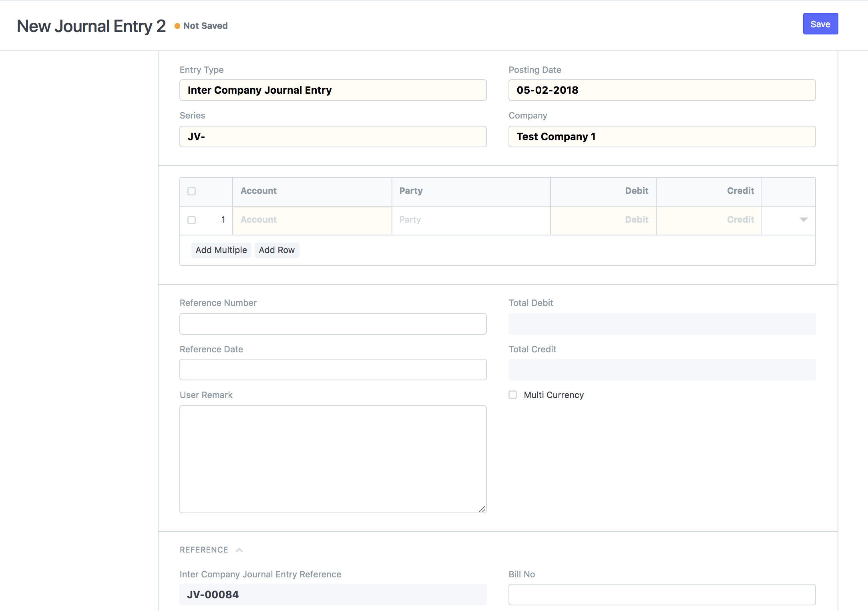Image resolution: width=868 pixels, height=611 pixels.
Task: Click the dropdown arrow in account row
Action: point(803,219)
